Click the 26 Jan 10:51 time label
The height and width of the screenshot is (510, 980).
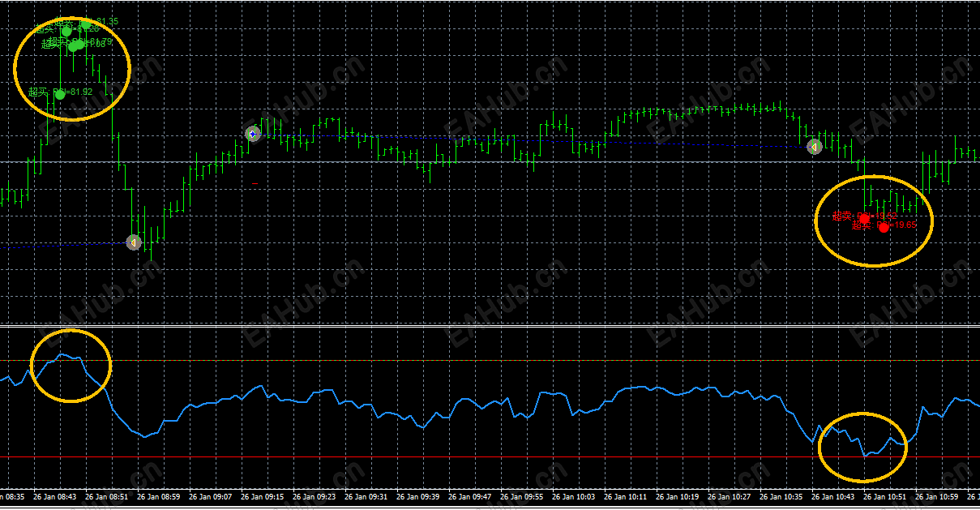tap(884, 496)
